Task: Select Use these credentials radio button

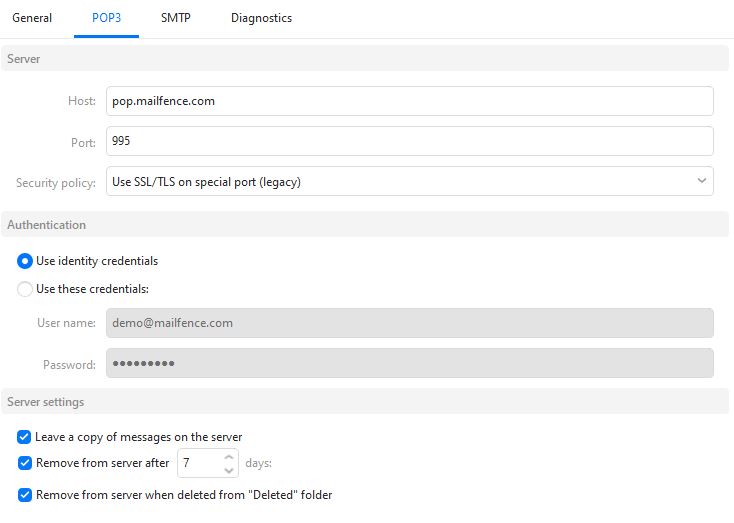Action: [25, 289]
